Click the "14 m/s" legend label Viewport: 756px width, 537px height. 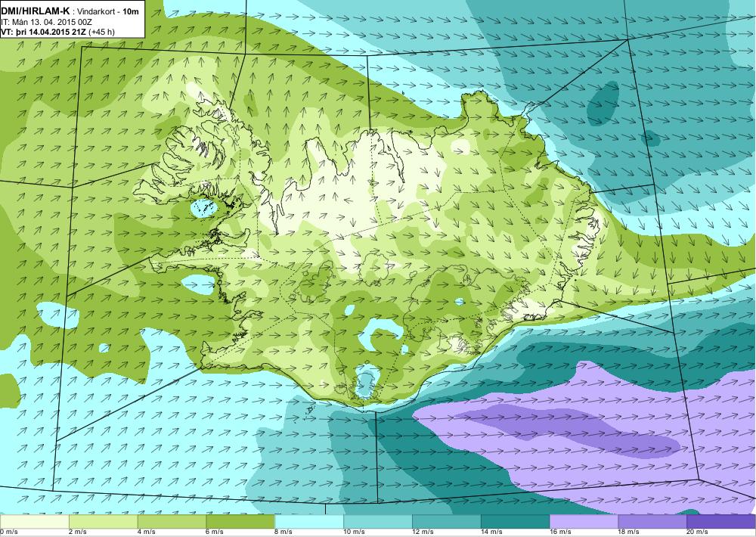[x=492, y=532]
